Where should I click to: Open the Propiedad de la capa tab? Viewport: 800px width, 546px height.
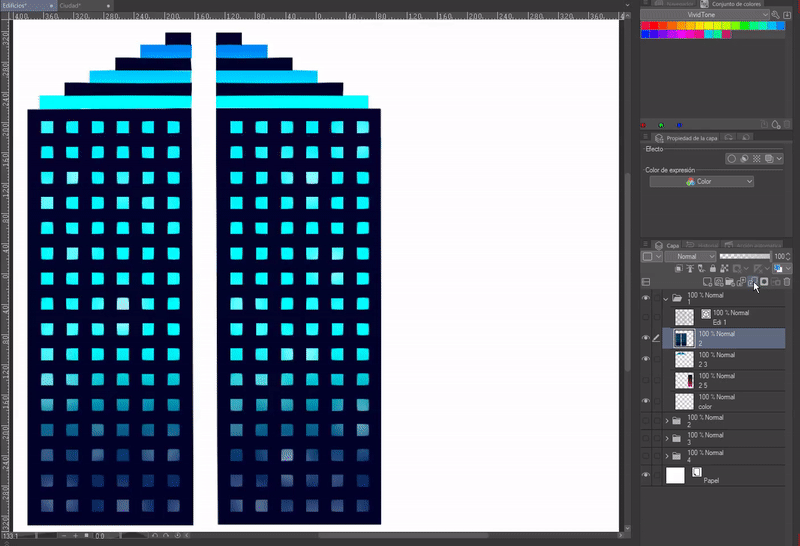[687, 138]
